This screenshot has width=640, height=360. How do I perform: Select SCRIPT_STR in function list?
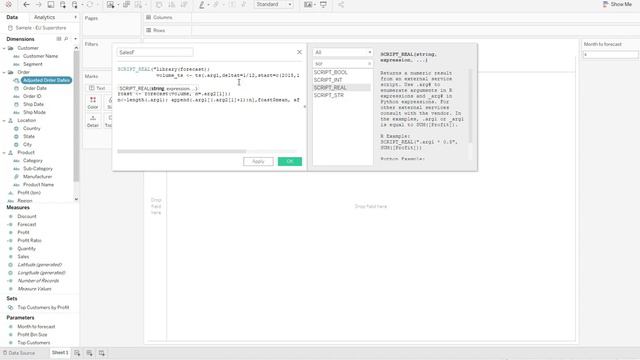(329, 96)
